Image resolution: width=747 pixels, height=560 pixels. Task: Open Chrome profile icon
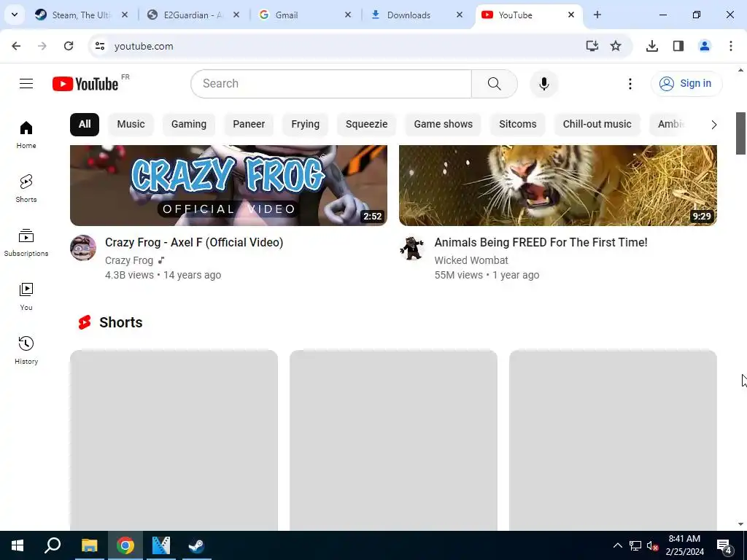coord(705,46)
